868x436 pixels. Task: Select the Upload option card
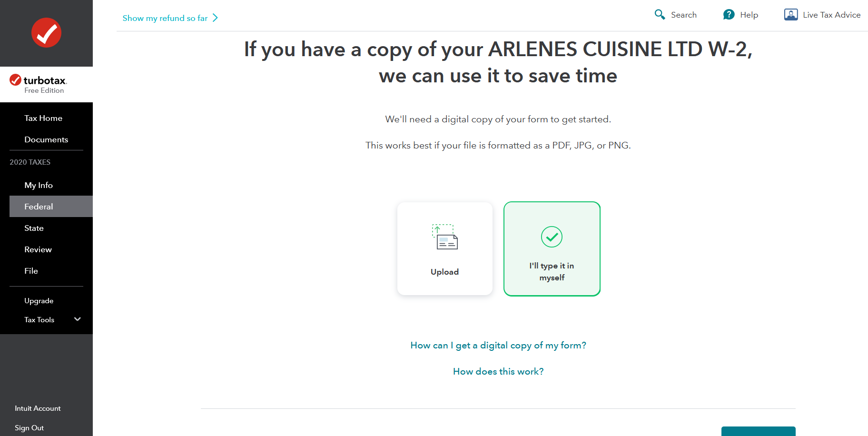(x=444, y=248)
